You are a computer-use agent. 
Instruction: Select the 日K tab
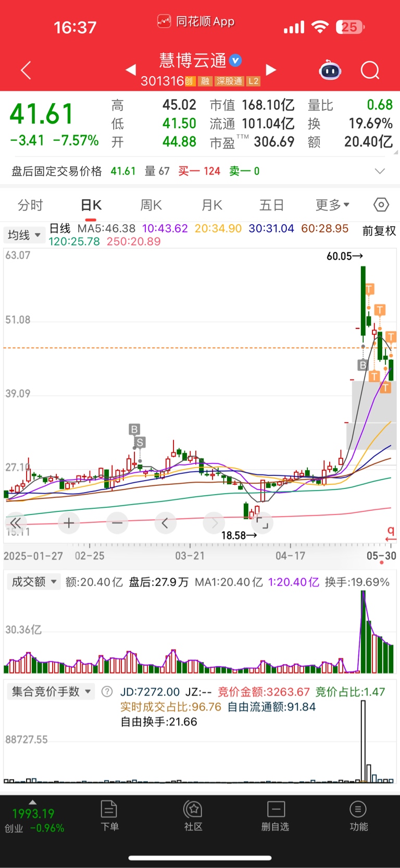coord(91,205)
